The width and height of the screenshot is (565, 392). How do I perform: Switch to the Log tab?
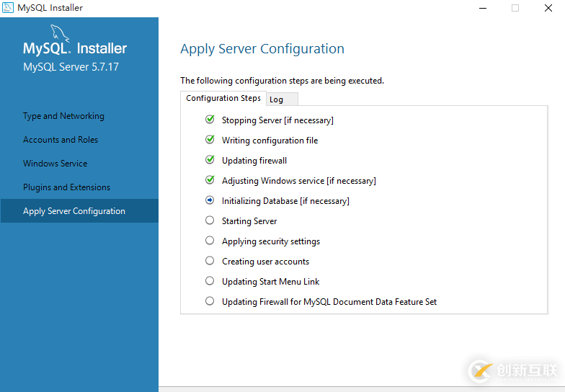pos(277,99)
